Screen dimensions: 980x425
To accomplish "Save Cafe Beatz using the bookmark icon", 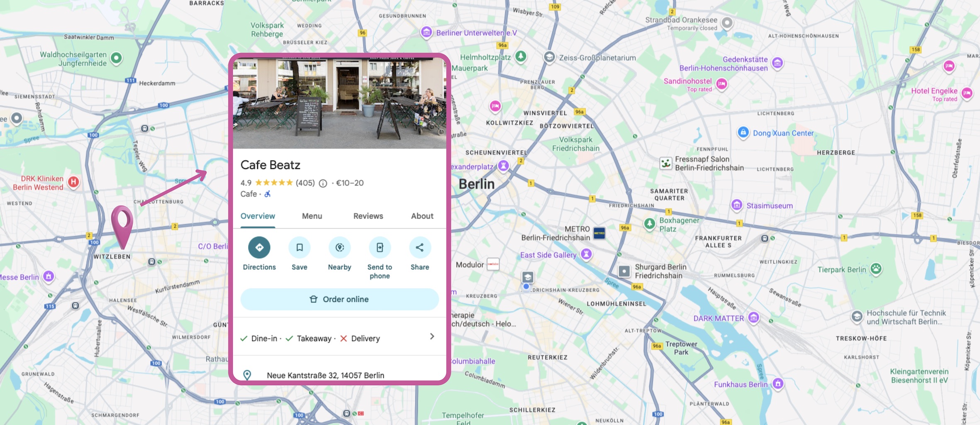I will coord(299,248).
